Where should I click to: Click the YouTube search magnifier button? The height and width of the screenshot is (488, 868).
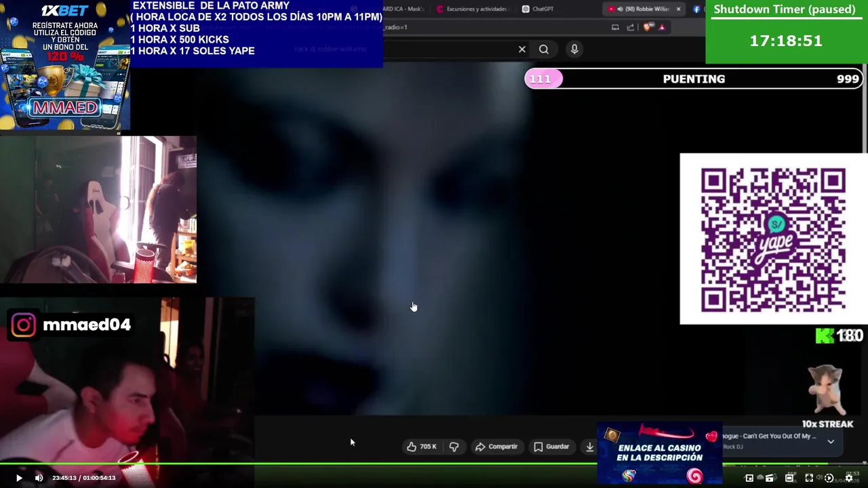click(544, 49)
